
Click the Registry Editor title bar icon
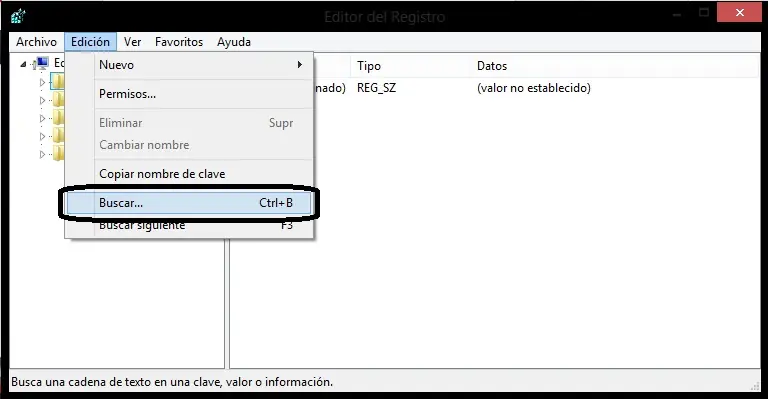tap(18, 16)
